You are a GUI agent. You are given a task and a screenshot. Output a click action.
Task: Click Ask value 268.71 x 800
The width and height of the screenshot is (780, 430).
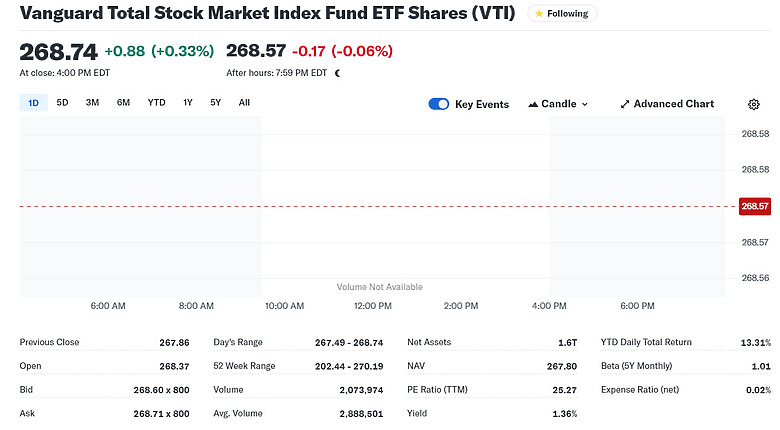[x=161, y=414]
